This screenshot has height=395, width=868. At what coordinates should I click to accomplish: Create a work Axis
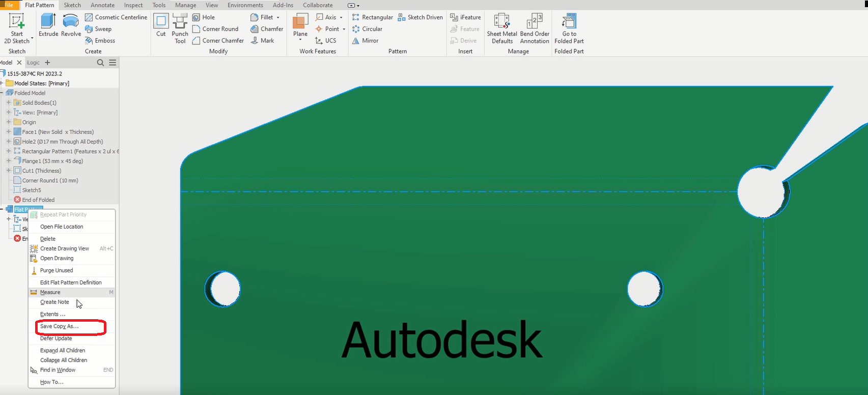coord(326,17)
